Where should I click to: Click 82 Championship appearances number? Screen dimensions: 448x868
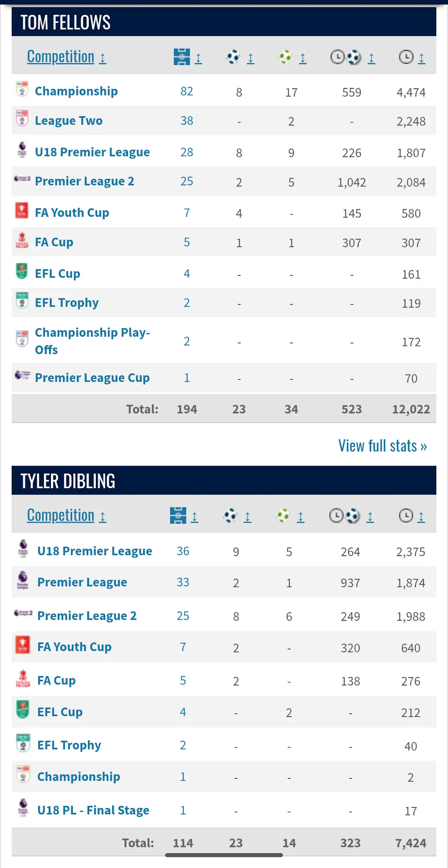(187, 91)
